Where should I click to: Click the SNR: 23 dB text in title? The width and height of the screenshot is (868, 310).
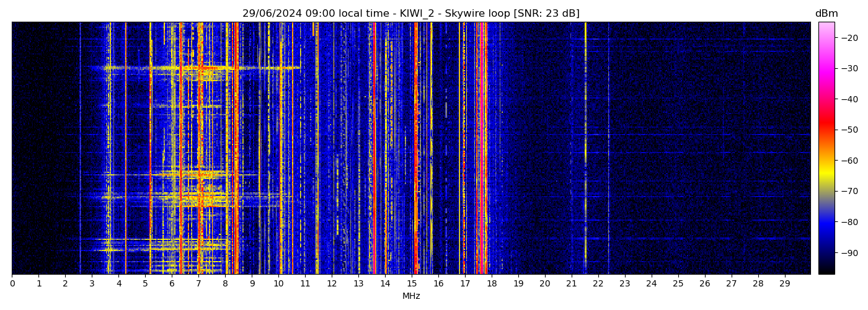click(x=546, y=14)
